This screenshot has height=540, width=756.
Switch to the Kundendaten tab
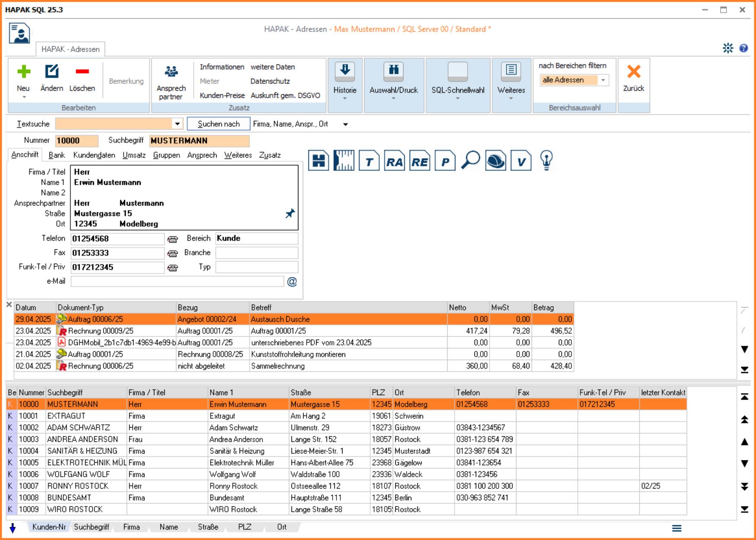94,155
